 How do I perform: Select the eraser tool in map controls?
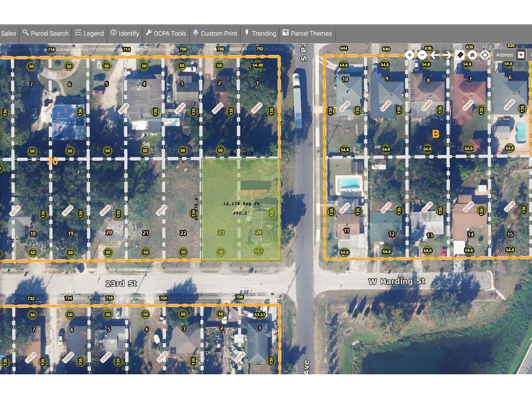coord(459,55)
